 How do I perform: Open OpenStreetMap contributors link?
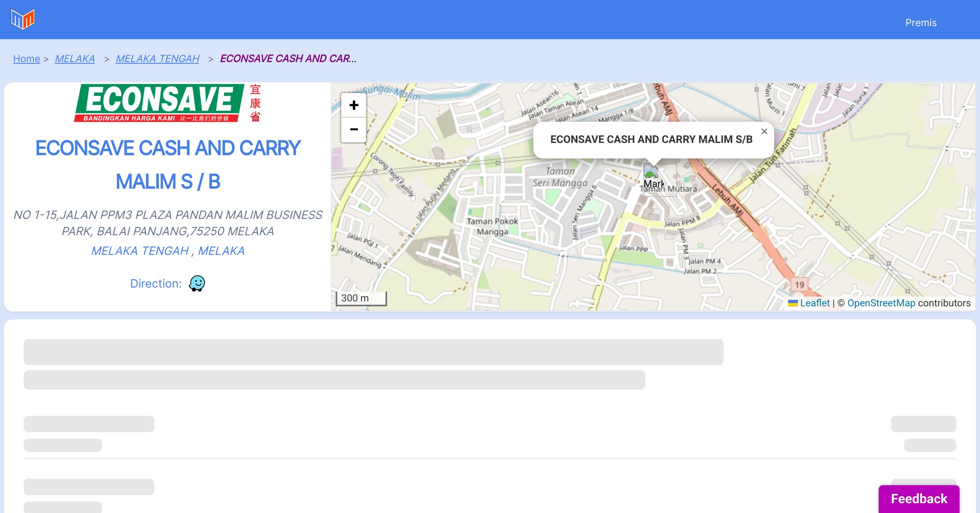point(881,303)
